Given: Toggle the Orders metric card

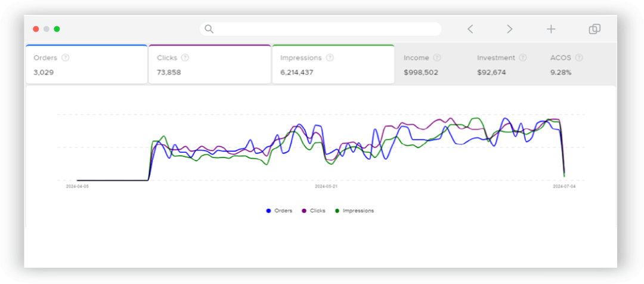Looking at the screenshot, I should coord(86,64).
